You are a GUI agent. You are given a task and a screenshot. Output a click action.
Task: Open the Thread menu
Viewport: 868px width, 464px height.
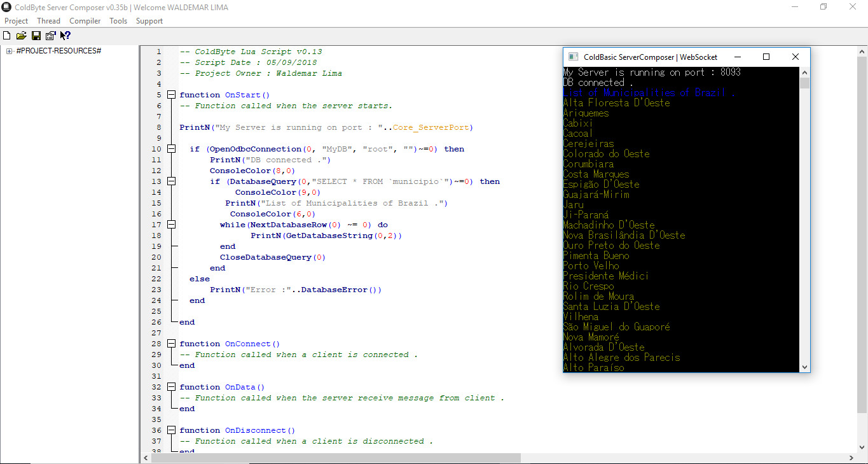[48, 20]
